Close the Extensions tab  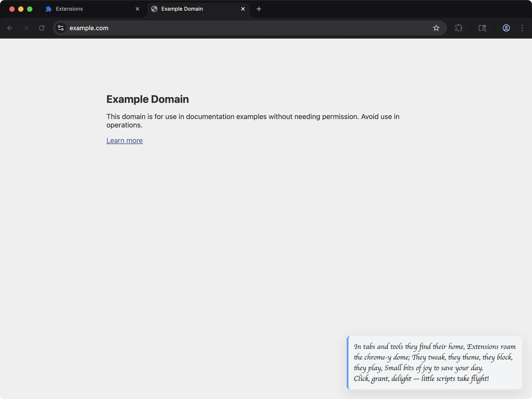tap(137, 9)
